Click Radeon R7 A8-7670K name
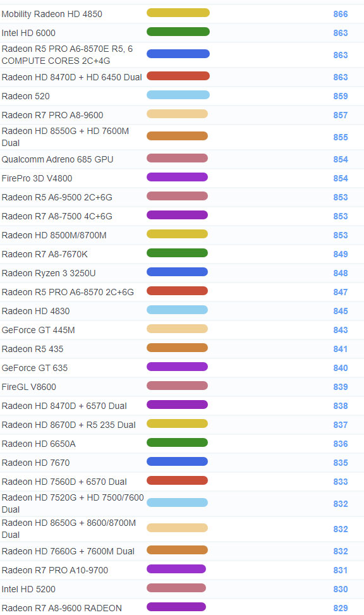The height and width of the screenshot is (615, 364). [x=45, y=254]
